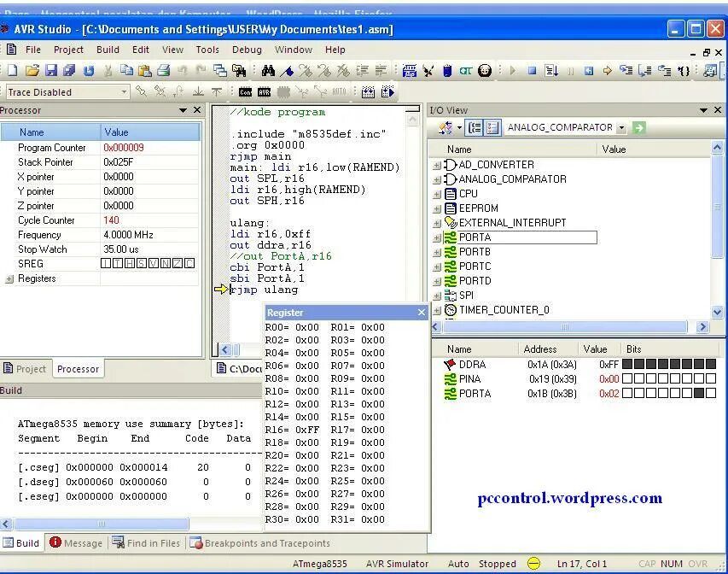Screen dimensions: 728x574
Task: Select the PORTA node in I/O tree
Action: coord(475,237)
